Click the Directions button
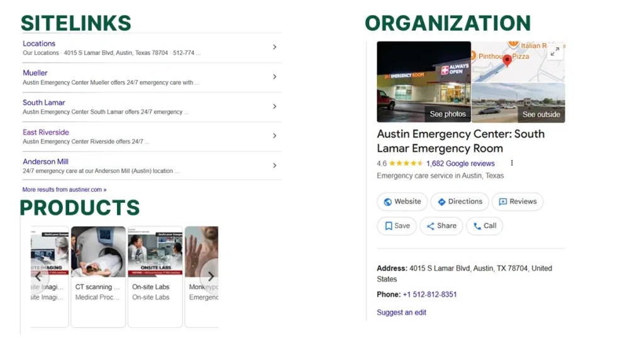This screenshot has height=338, width=644. pos(460,202)
